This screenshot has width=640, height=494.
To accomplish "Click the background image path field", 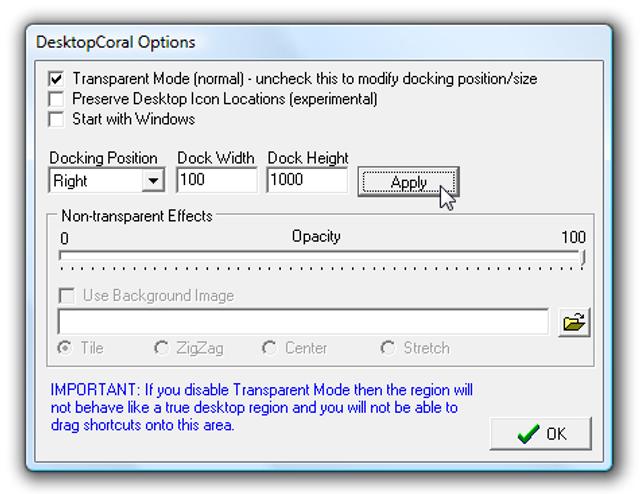I will pyautogui.click(x=303, y=322).
